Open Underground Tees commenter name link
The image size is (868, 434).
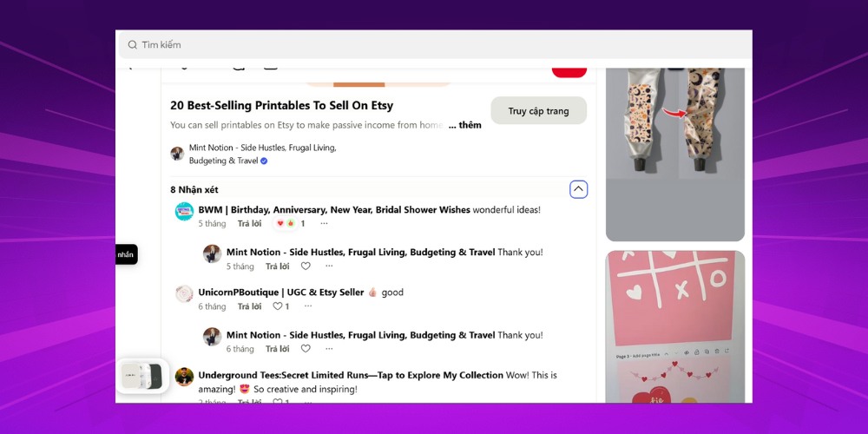(x=351, y=375)
